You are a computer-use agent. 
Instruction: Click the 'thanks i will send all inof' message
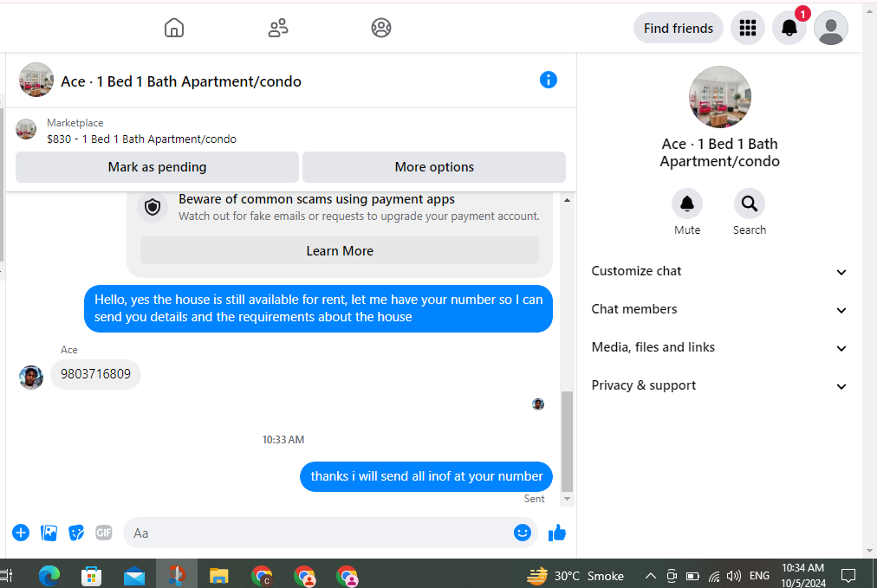426,476
